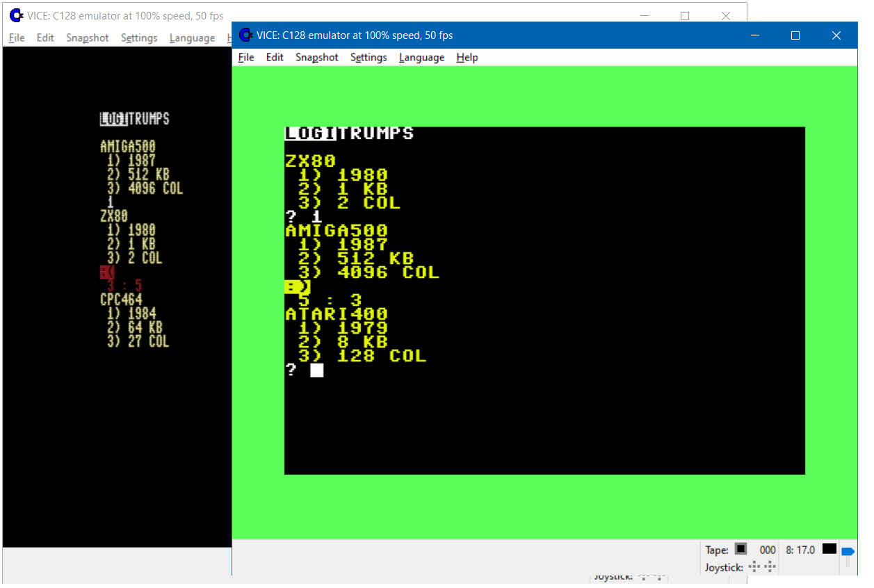Open the Settings menu in the background window

click(x=139, y=38)
